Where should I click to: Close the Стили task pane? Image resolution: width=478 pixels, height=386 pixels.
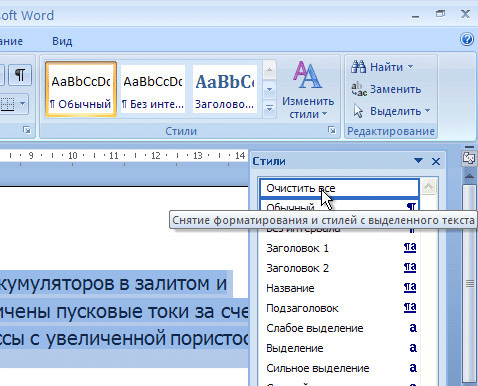coord(436,162)
